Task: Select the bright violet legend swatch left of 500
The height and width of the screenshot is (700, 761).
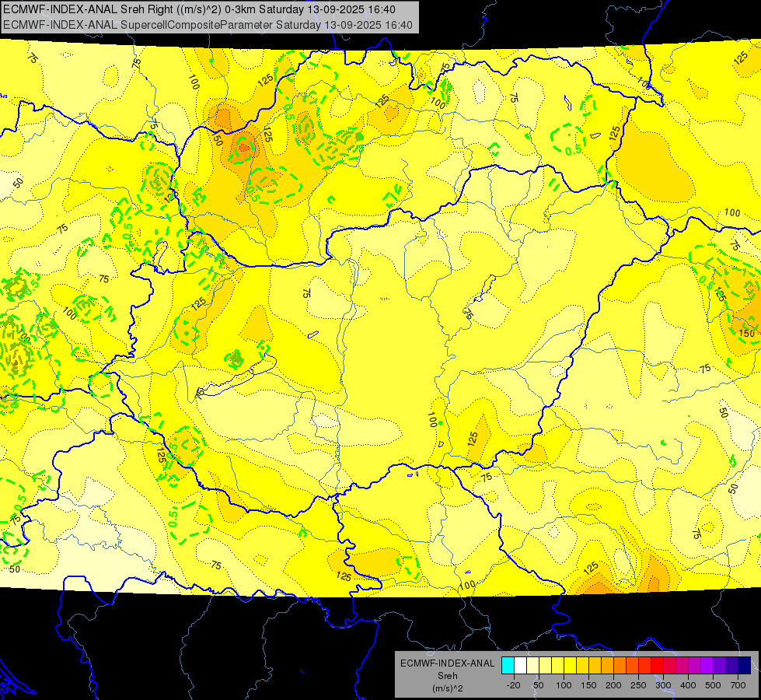Action: point(707,665)
